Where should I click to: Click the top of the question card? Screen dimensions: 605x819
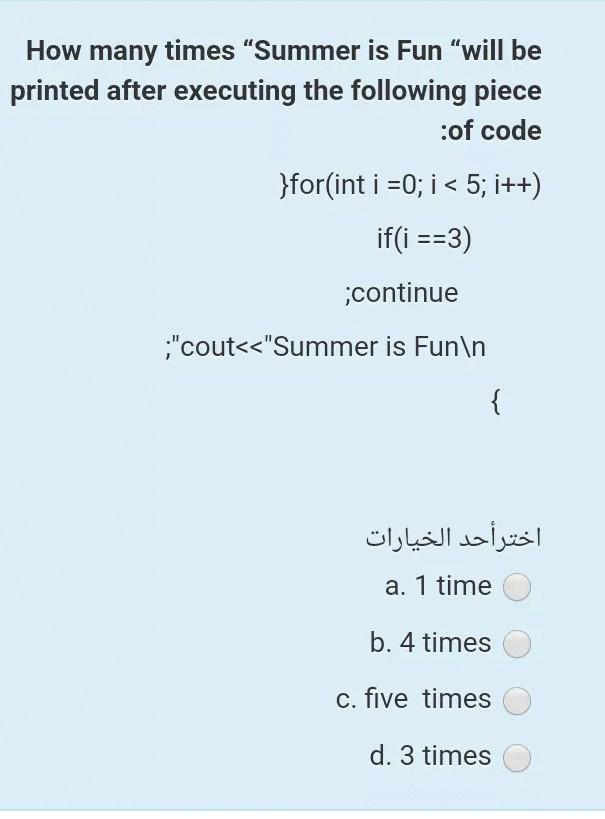(300, 15)
